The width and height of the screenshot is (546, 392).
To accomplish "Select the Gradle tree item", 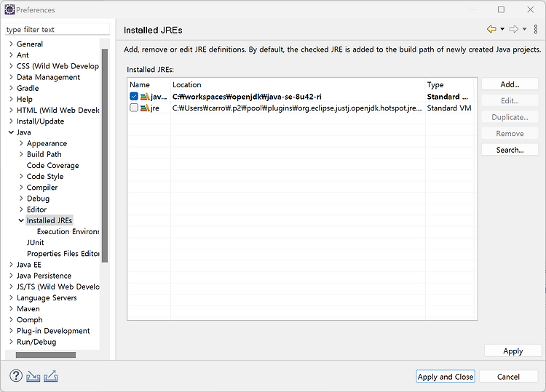I will 28,88.
